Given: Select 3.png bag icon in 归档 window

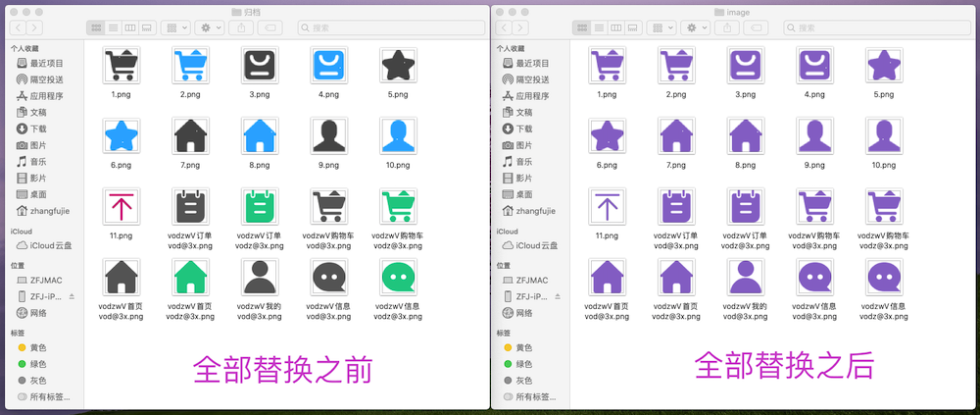Looking at the screenshot, I should click(260, 65).
